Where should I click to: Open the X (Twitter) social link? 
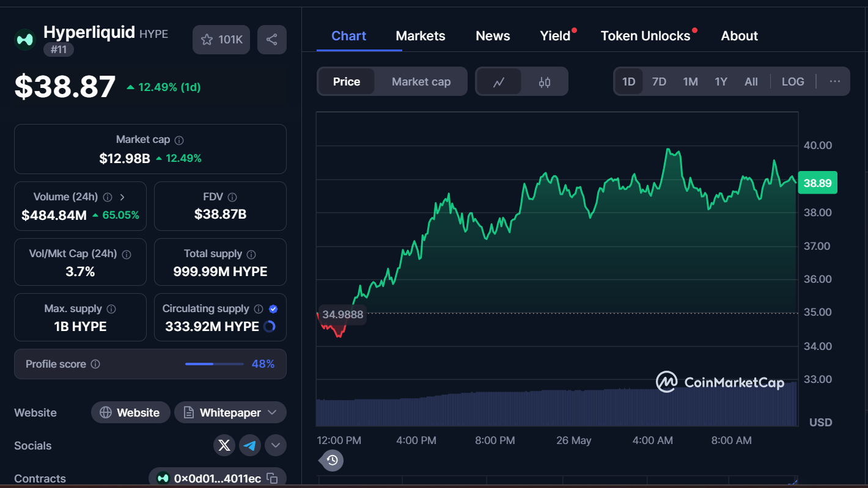coord(224,445)
